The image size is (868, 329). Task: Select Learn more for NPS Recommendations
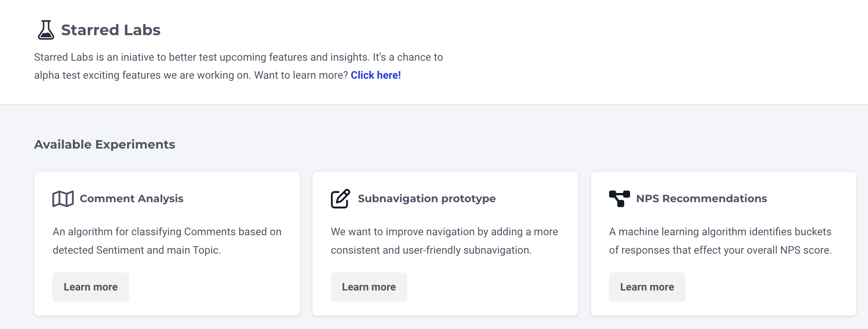[647, 287]
